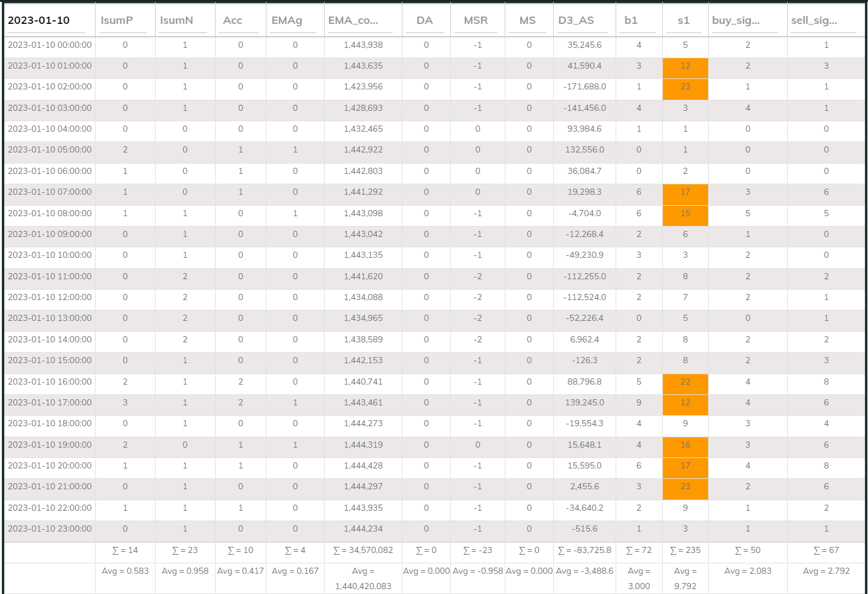This screenshot has height=594, width=868.
Task: Select the 2023-01-10 23:00:00 row timestamp
Action: click(50, 528)
